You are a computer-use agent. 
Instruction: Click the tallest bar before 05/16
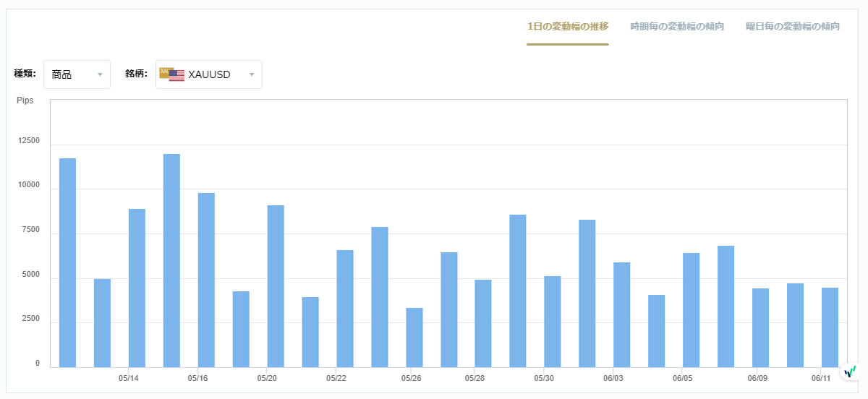click(x=171, y=260)
